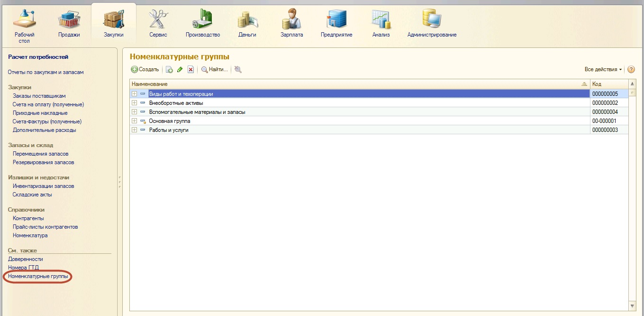The image size is (644, 316).
Task: Open Отчеты по закупкам и запасам
Action: [x=46, y=72]
